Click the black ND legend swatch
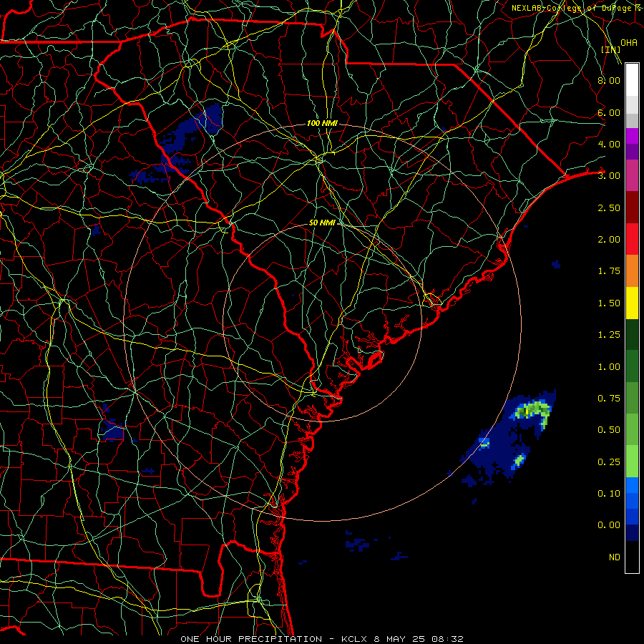Viewport: 644px width, 644px height. 632,557
